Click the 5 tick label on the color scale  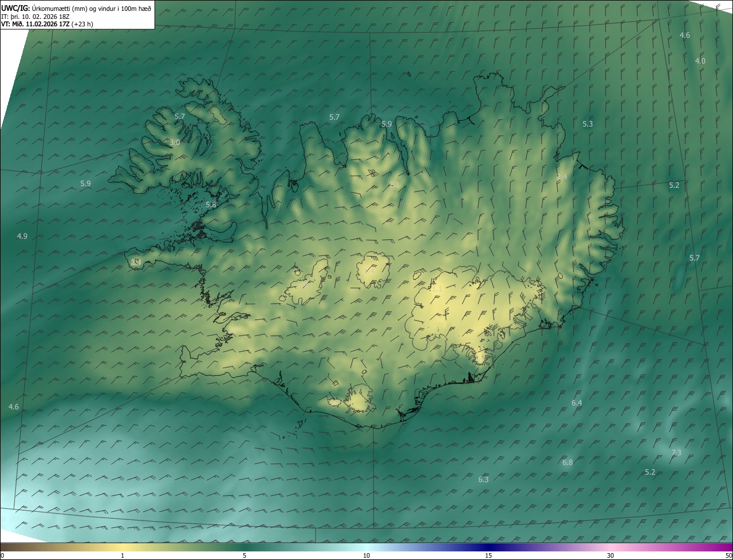pyautogui.click(x=245, y=555)
